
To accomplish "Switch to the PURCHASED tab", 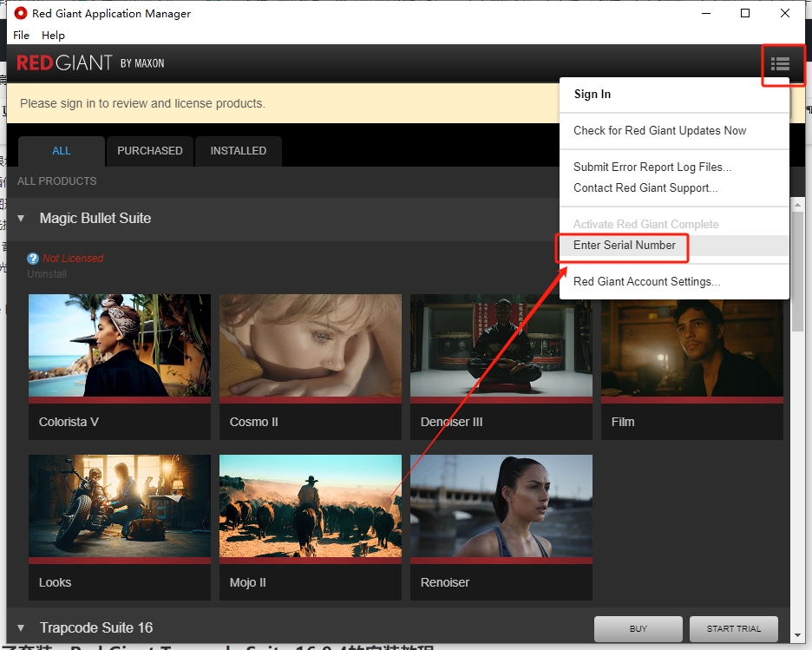I will pyautogui.click(x=150, y=151).
